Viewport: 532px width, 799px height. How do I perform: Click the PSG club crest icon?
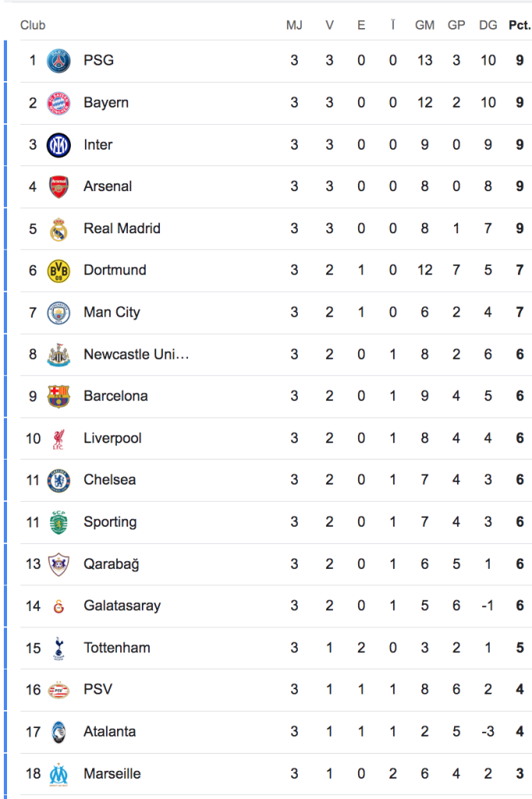(x=59, y=61)
